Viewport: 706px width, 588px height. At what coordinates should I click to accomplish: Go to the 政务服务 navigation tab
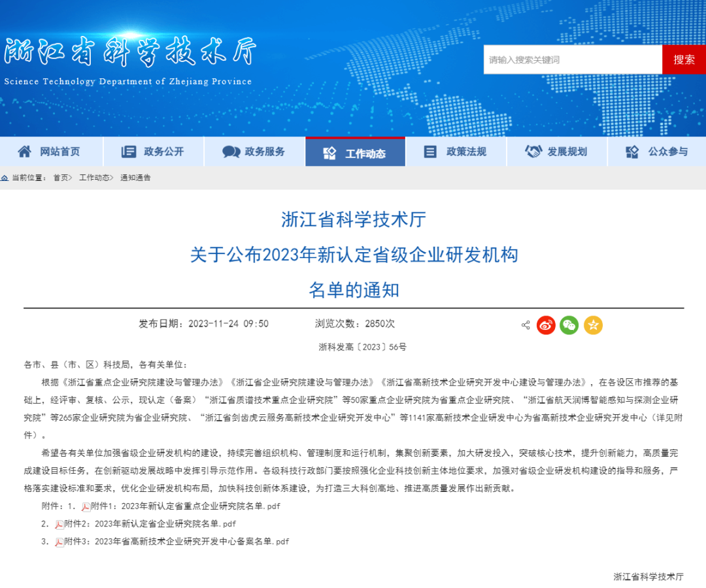pos(255,152)
